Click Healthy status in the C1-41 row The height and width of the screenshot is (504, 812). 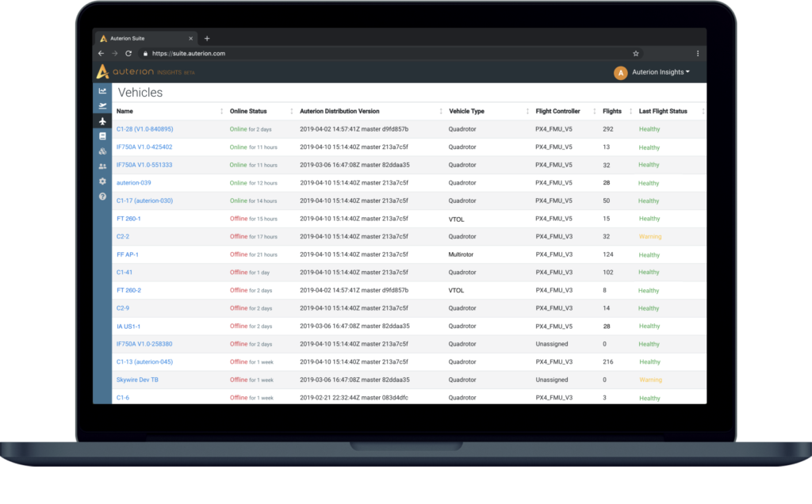[649, 272]
